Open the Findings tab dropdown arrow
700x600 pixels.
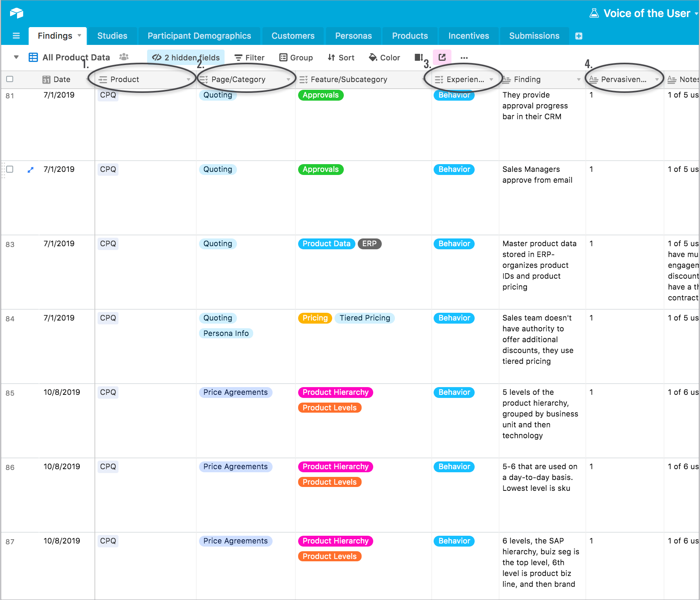click(79, 35)
